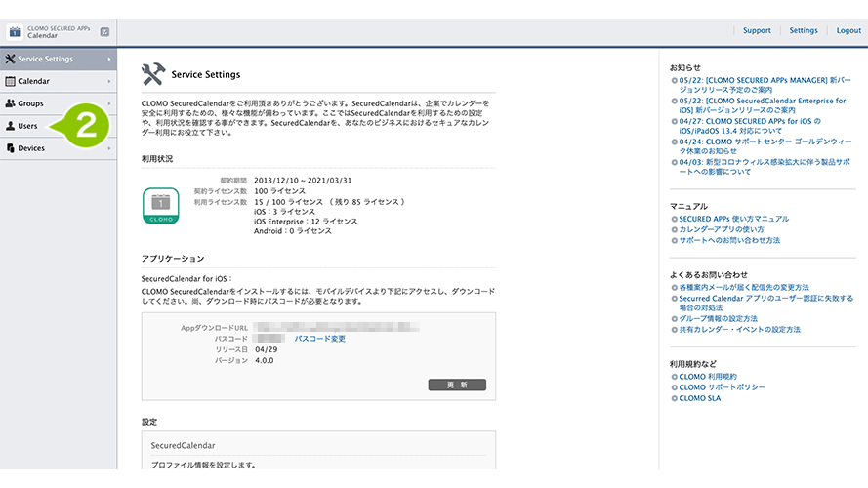This screenshot has width=868, height=488.
Task: Click the Groups people icon in sidebar
Action: click(x=10, y=103)
